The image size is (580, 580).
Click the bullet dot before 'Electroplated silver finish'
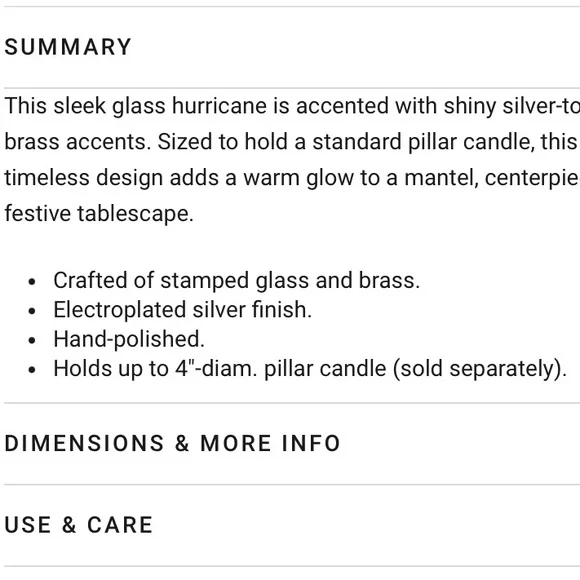point(32,311)
